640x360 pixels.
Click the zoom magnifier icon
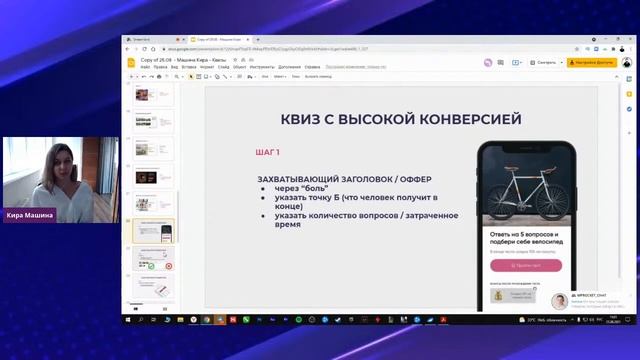[x=177, y=77]
